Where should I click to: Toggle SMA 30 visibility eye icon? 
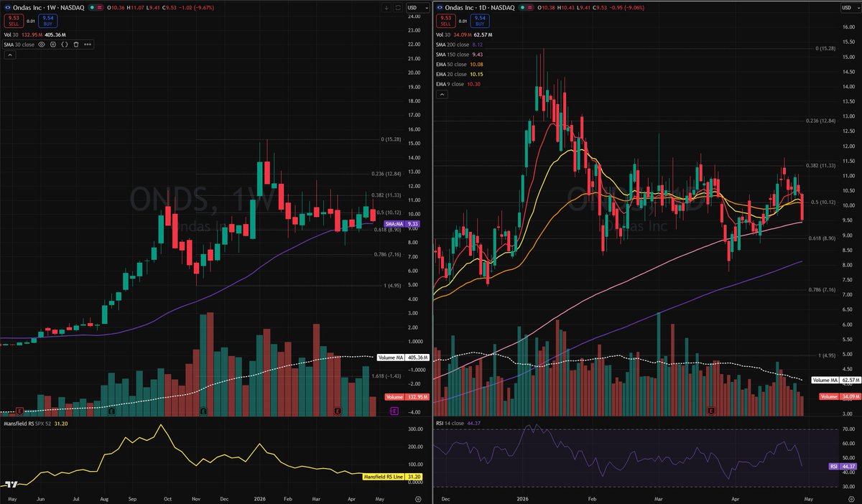[42, 45]
